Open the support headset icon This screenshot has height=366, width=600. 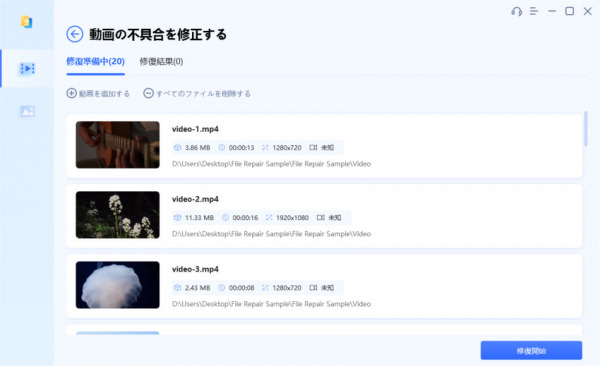pos(517,11)
